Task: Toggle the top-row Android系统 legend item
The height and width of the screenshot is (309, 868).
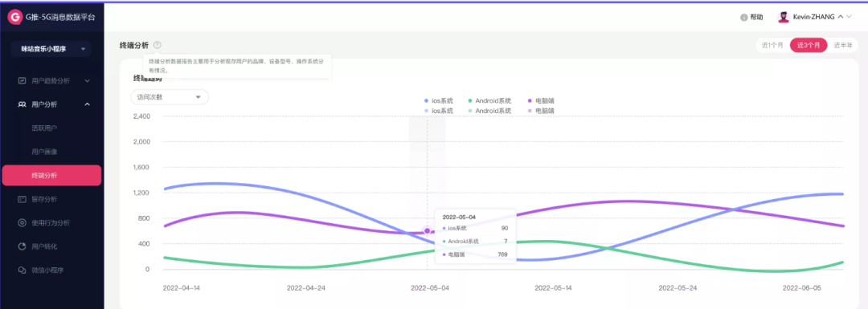Action: coord(490,100)
